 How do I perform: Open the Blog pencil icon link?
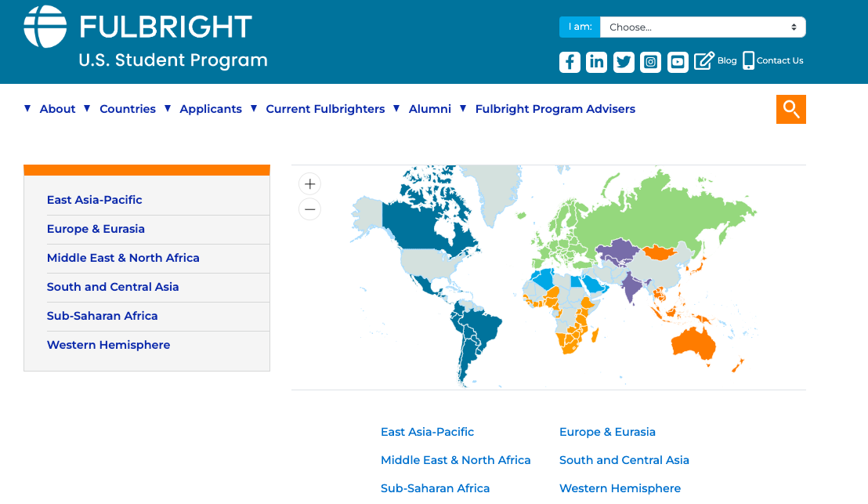(x=705, y=61)
